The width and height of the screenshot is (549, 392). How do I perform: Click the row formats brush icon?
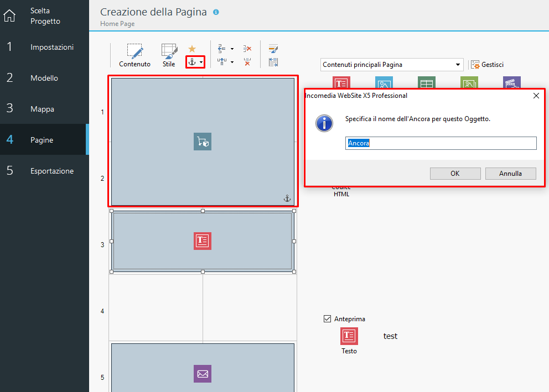(273, 49)
